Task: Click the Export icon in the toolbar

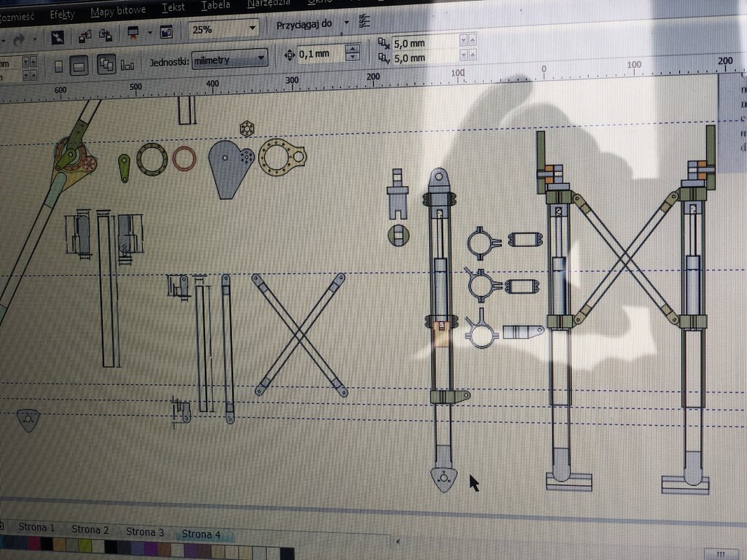Action: [105, 34]
